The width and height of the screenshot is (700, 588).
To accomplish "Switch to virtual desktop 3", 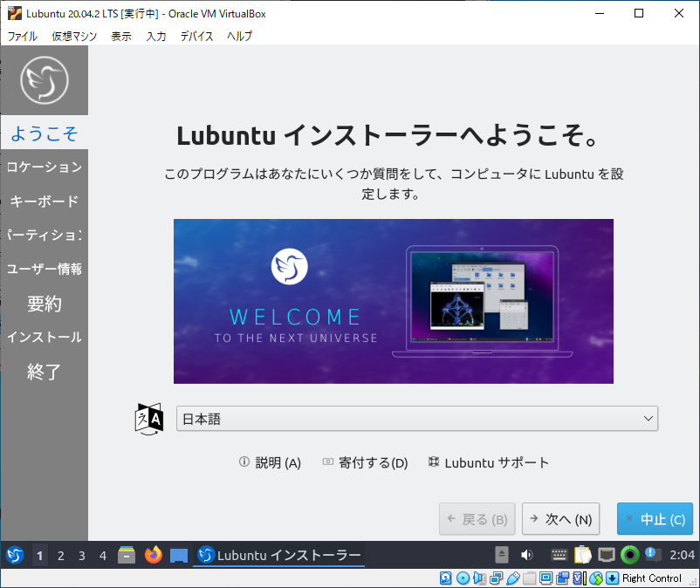I will click(x=82, y=556).
